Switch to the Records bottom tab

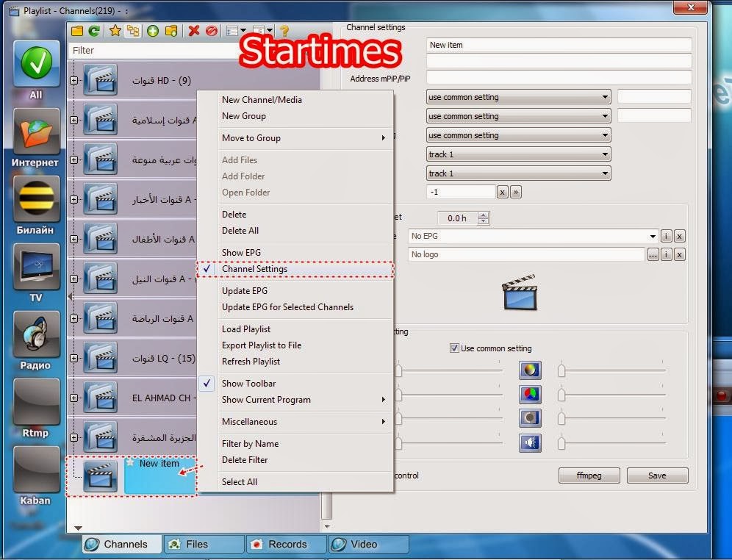tap(287, 544)
